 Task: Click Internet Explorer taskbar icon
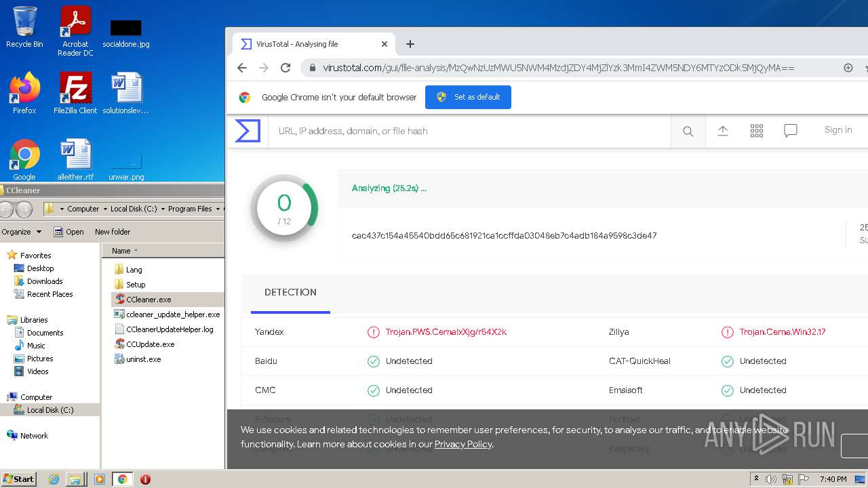[54, 479]
